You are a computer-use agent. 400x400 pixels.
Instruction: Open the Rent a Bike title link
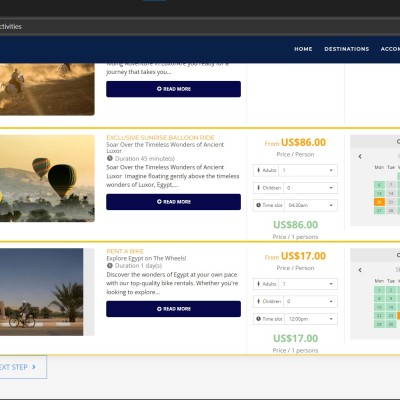[x=125, y=251]
